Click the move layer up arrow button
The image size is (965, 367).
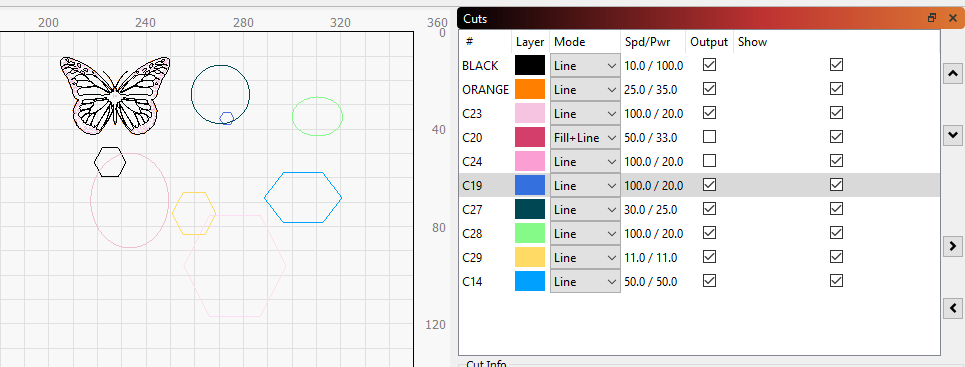[953, 74]
